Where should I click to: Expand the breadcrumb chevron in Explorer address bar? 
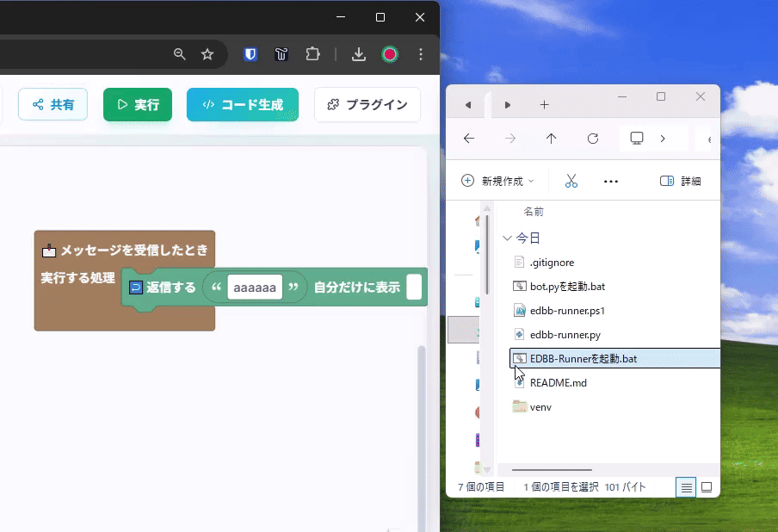tap(663, 138)
